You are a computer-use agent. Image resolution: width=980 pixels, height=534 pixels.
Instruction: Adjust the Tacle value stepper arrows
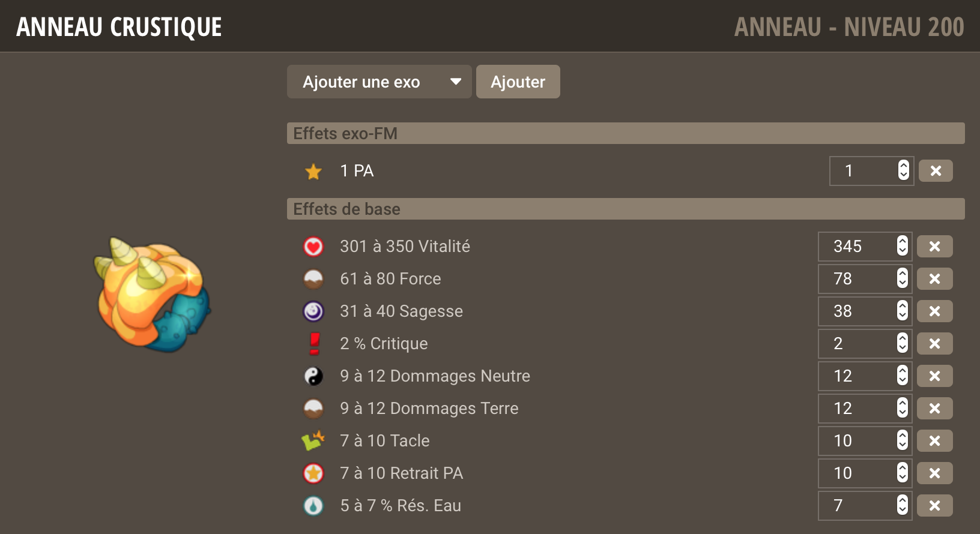tap(903, 440)
